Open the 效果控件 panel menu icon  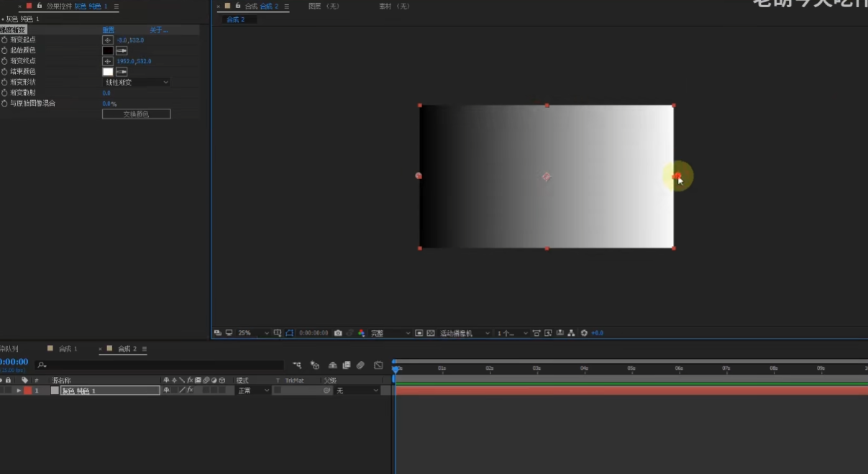(116, 6)
